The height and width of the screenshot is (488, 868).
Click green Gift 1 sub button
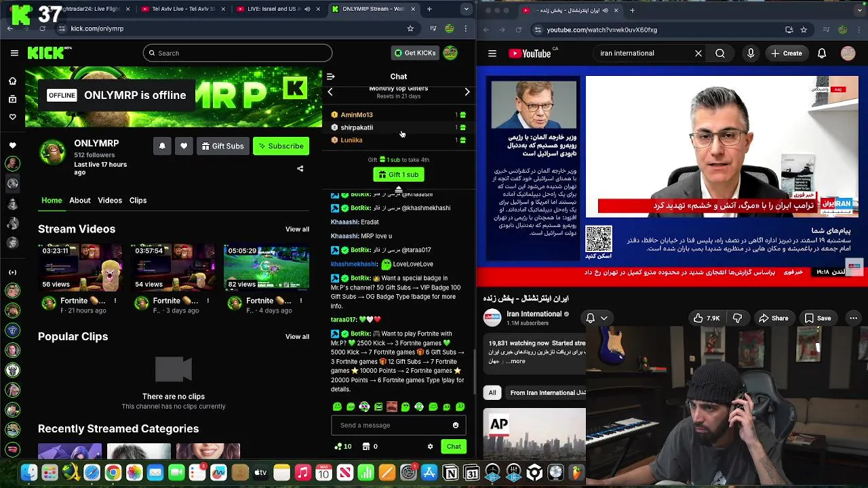tap(399, 174)
